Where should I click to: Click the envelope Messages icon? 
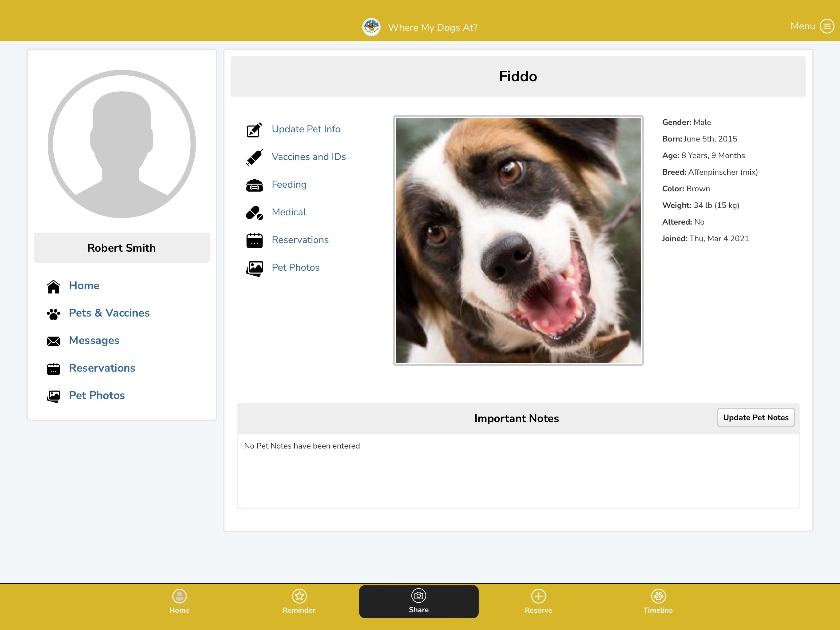pyautogui.click(x=53, y=341)
